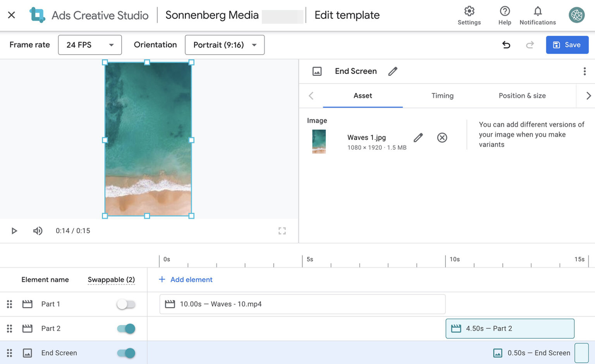Click the image type icon beside End Screen title

click(x=317, y=71)
